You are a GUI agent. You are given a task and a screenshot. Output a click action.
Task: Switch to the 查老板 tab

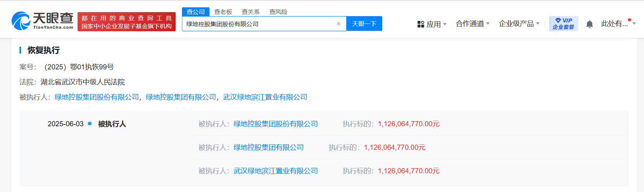223,12
